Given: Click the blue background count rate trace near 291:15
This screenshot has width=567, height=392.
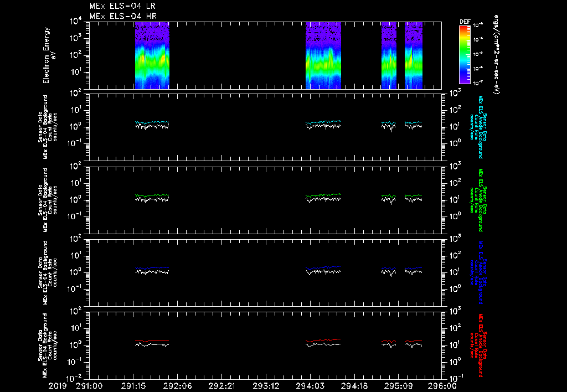Looking at the screenshot, I should (152, 268).
